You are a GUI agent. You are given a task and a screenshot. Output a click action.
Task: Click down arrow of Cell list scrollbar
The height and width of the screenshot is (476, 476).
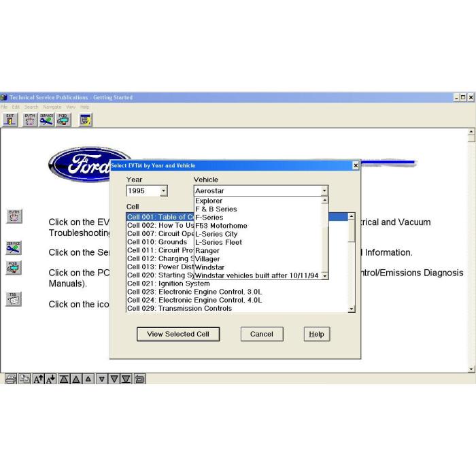(x=352, y=309)
